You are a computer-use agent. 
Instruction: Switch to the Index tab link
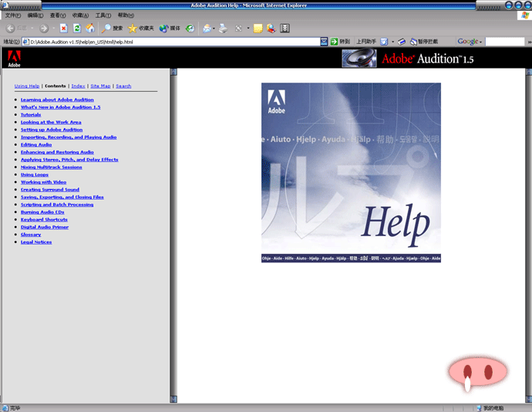(78, 86)
